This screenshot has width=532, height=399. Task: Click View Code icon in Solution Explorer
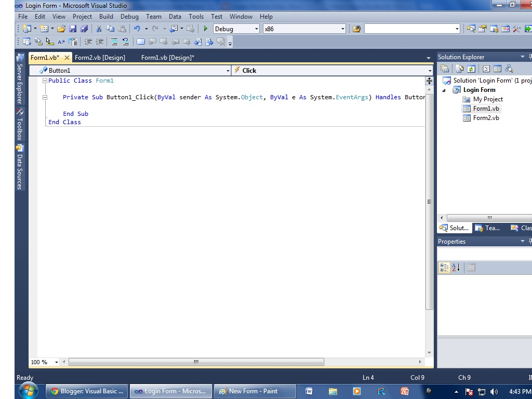tap(486, 69)
